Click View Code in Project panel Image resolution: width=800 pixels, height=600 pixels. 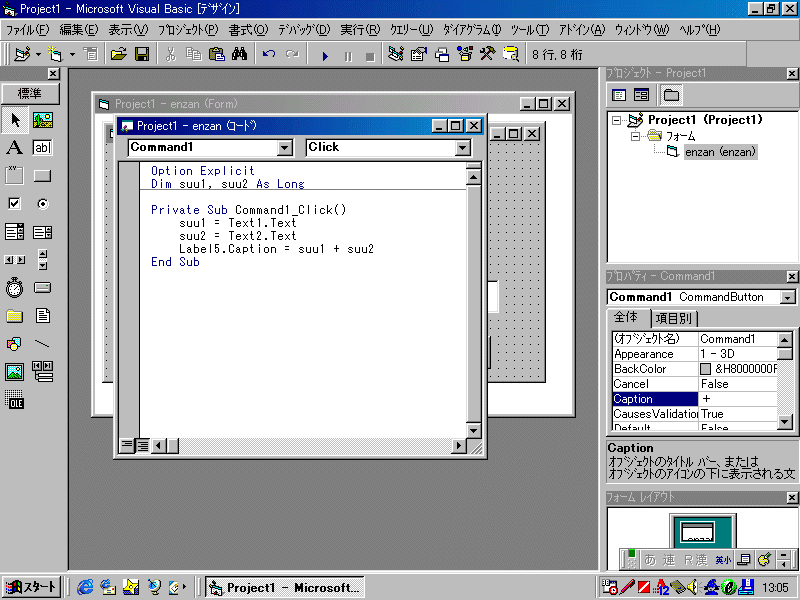point(619,95)
